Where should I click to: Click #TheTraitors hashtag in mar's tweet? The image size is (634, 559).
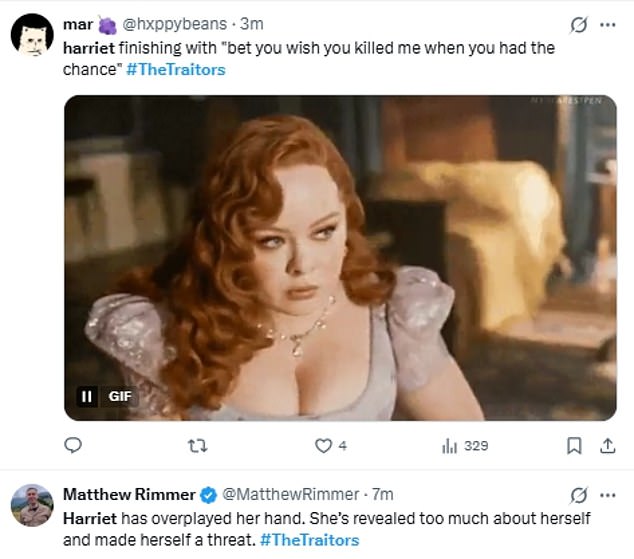[177, 69]
